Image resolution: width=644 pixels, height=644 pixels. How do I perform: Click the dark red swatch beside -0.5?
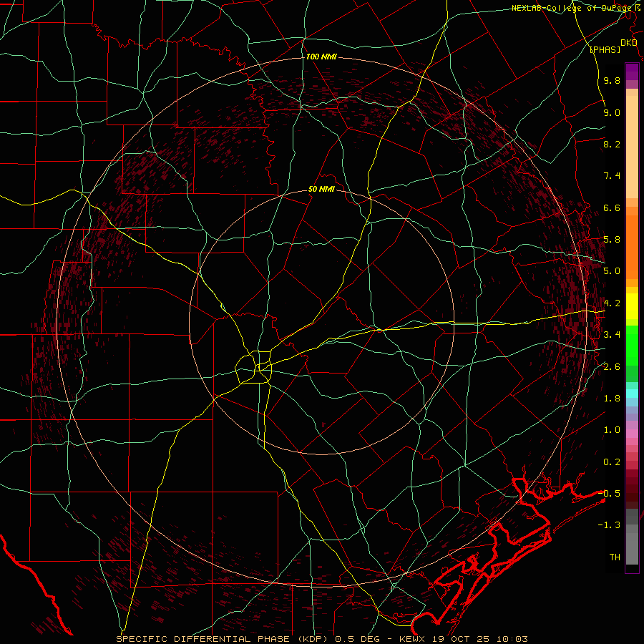(x=632, y=493)
